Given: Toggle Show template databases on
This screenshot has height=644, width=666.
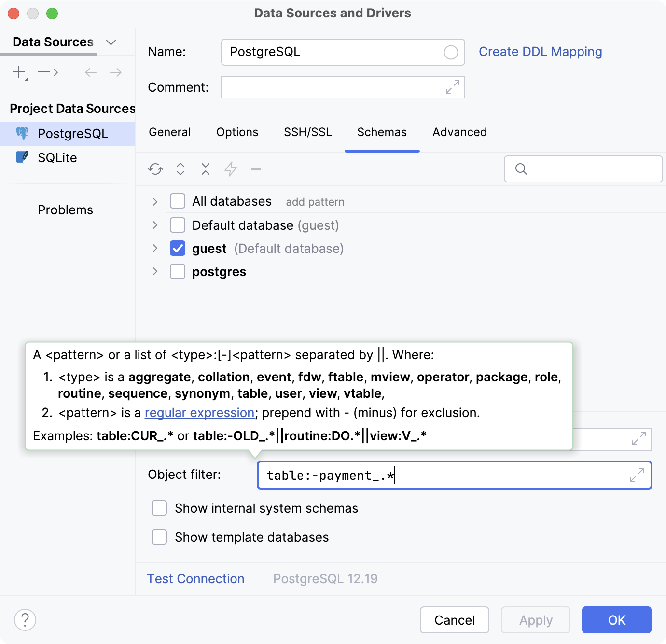Looking at the screenshot, I should [x=159, y=537].
